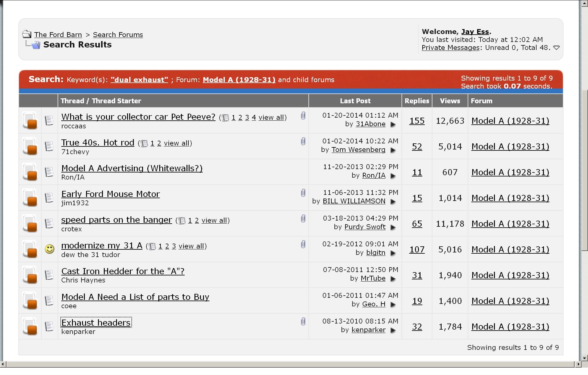Go to last post arrow by MrTube
Image resolution: width=588 pixels, height=375 pixels.
pos(393,279)
